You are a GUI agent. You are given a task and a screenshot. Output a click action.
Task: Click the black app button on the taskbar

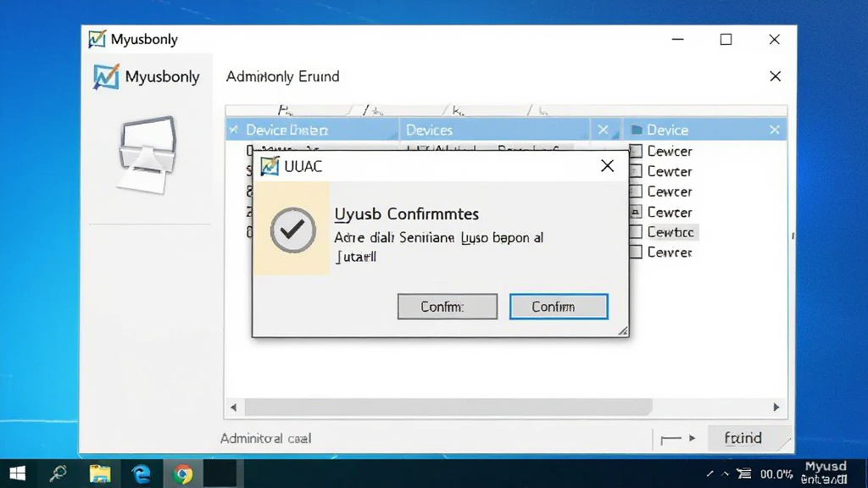pos(220,474)
